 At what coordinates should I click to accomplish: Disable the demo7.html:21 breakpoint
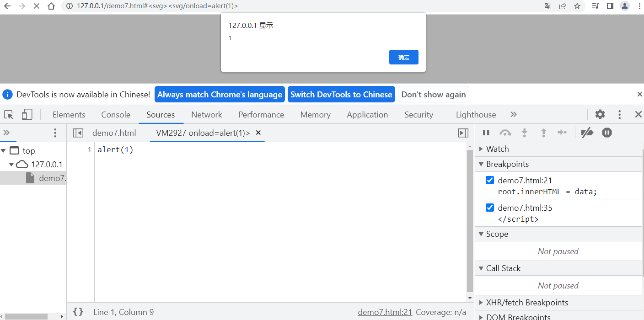click(x=490, y=180)
